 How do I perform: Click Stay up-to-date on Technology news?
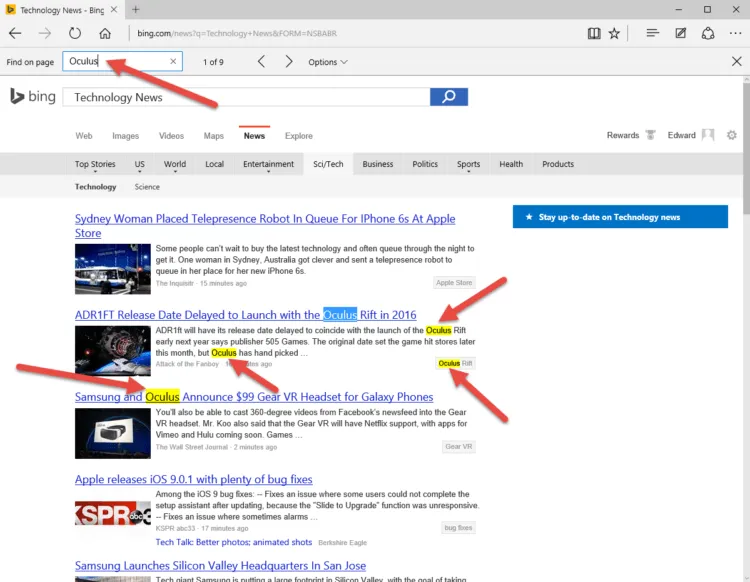620,217
